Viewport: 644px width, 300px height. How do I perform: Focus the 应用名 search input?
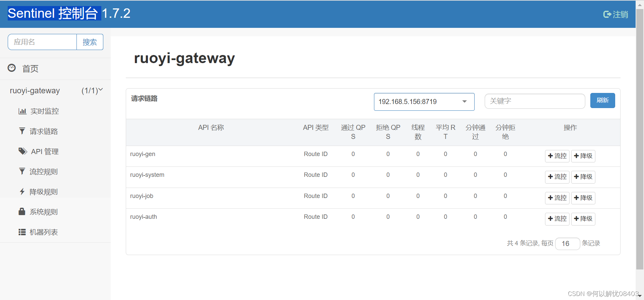[42, 42]
